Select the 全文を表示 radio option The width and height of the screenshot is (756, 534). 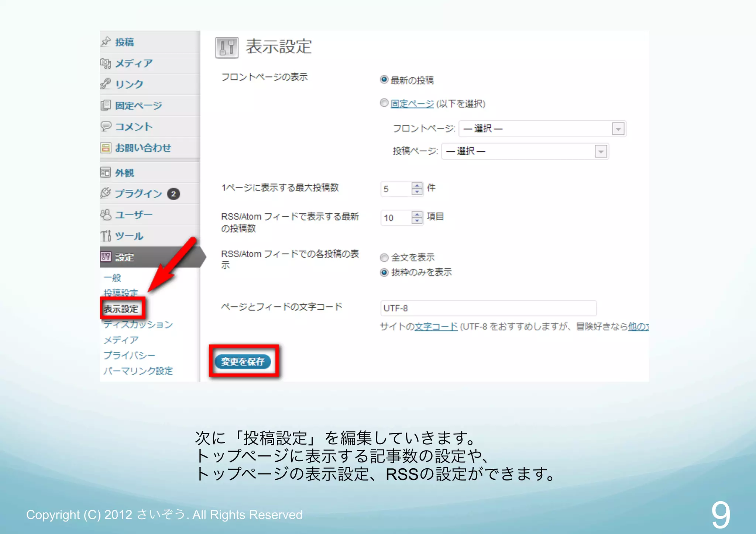(x=384, y=257)
